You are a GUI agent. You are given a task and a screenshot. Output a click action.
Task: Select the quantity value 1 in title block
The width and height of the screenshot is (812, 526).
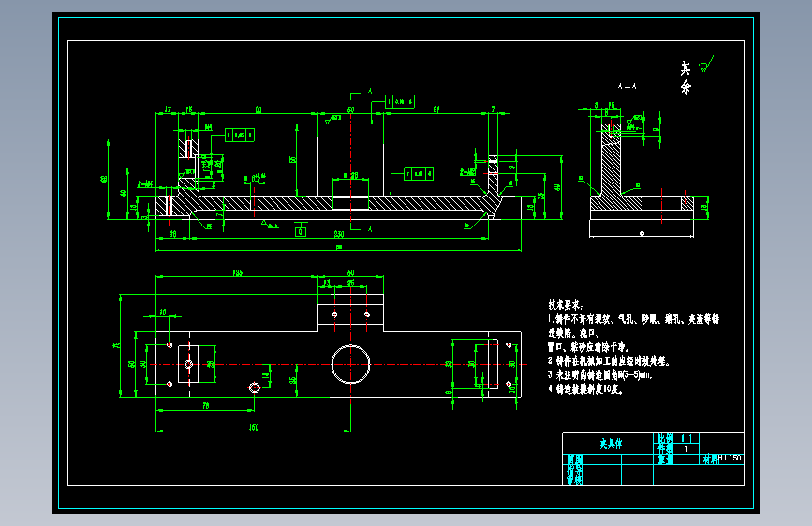(x=687, y=449)
